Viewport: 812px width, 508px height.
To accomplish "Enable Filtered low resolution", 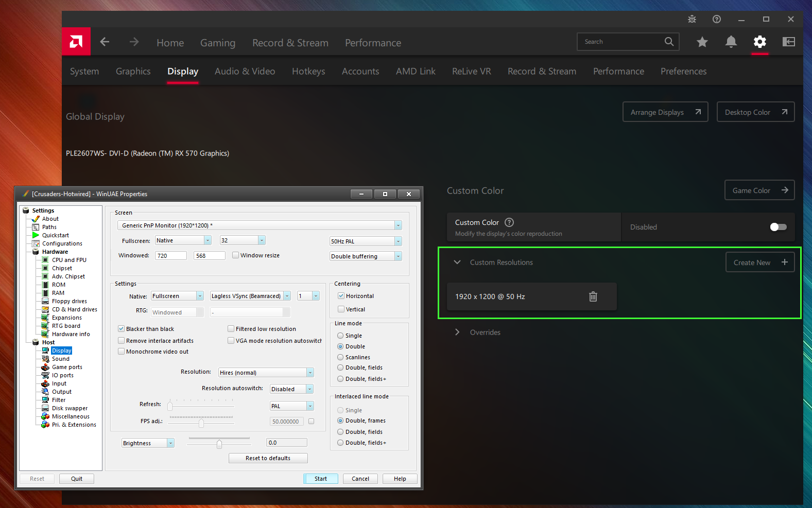I will (231, 329).
